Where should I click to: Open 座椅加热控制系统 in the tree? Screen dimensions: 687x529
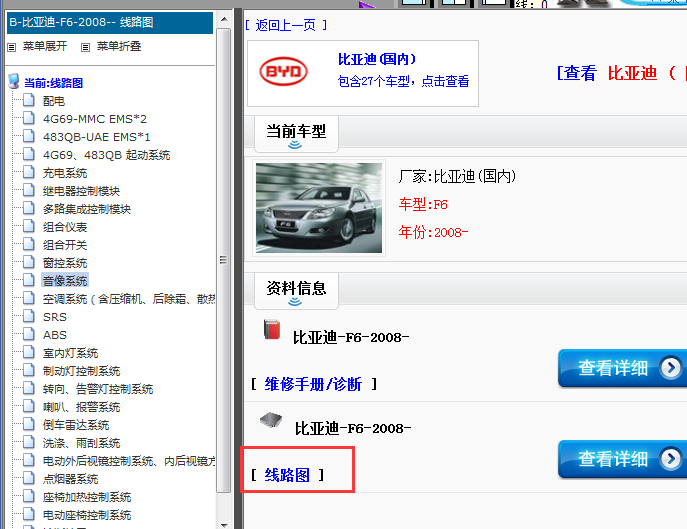(87, 497)
